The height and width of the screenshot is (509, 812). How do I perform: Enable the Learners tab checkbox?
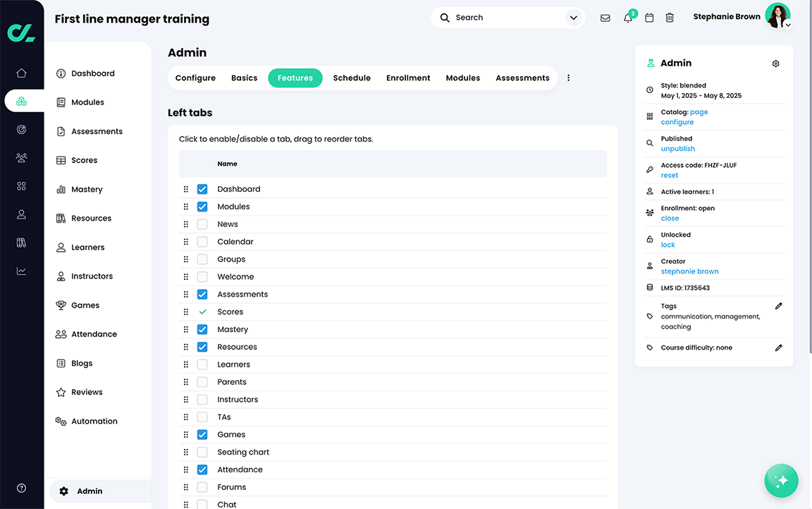(202, 364)
